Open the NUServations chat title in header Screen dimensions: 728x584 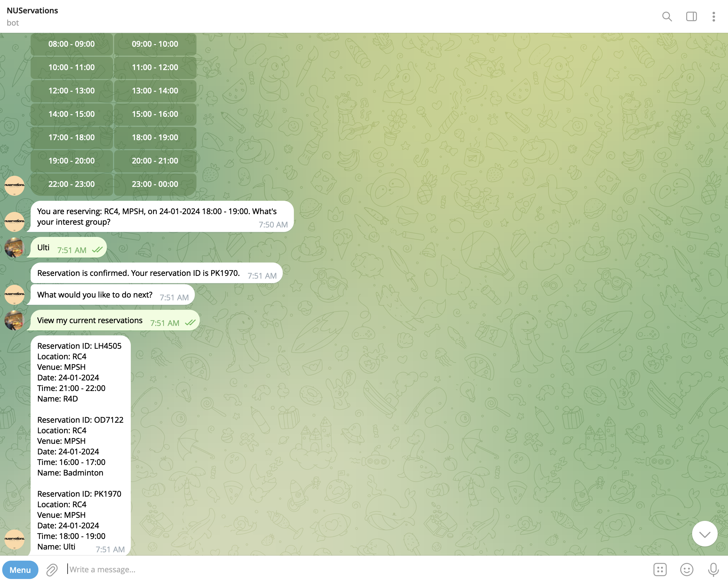pos(32,11)
